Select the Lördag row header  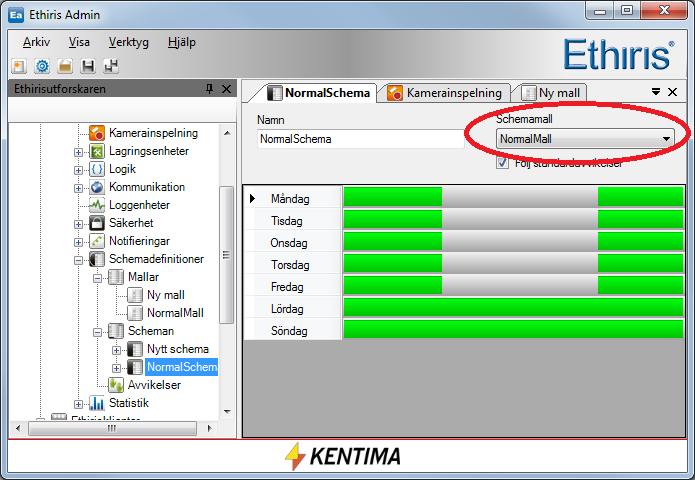[x=293, y=308]
